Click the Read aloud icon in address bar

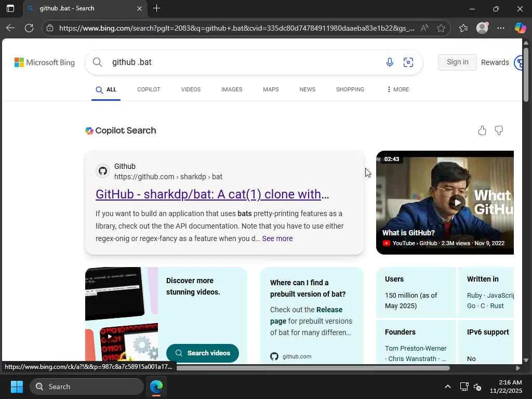coord(424,28)
